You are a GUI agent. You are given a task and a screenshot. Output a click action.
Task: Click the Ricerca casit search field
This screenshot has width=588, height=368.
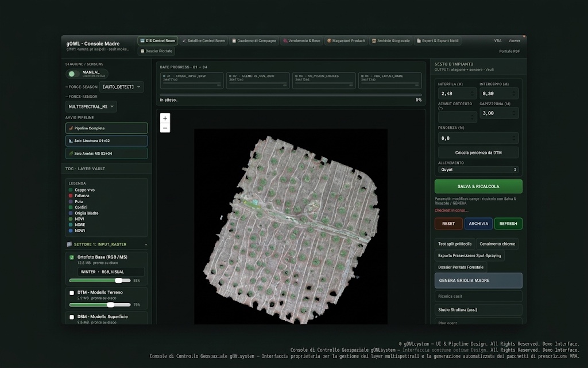coord(478,296)
